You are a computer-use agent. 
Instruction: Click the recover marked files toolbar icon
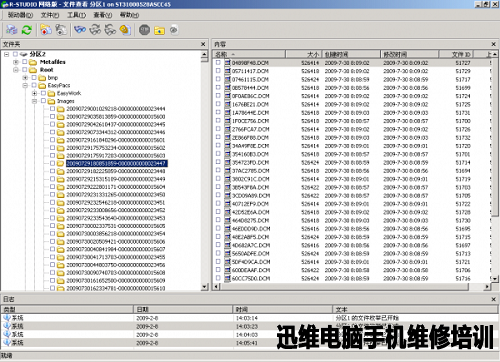(x=61, y=30)
